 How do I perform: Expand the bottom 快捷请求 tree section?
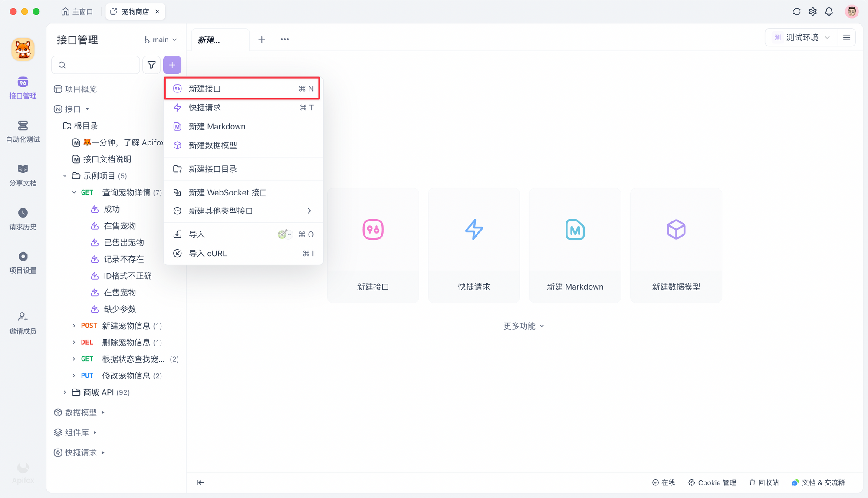[x=103, y=452]
